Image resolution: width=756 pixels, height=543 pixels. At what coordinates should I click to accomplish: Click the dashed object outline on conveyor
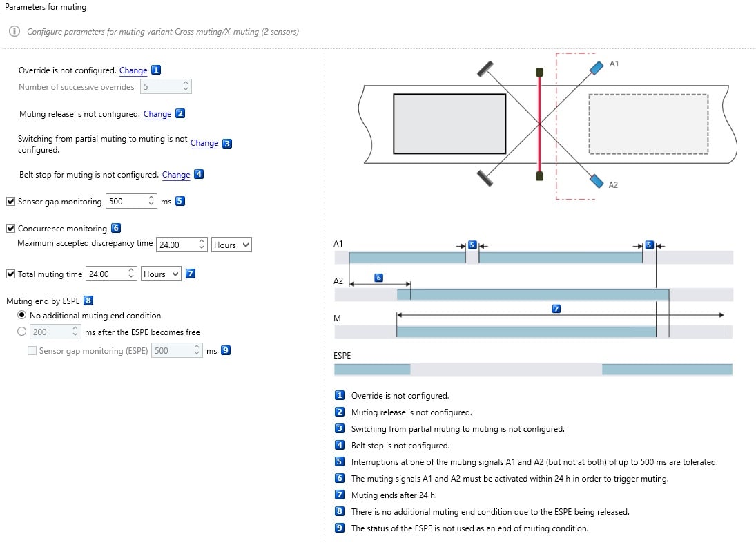(x=648, y=124)
